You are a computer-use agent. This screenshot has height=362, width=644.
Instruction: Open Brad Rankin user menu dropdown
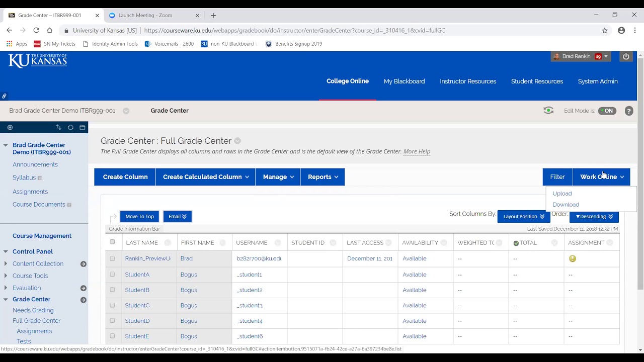tap(606, 56)
